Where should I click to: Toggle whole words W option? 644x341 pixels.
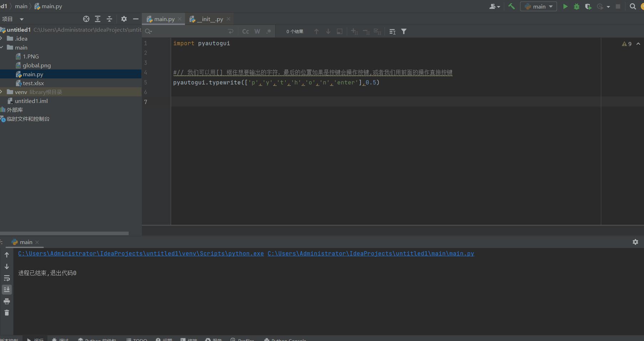[257, 31]
